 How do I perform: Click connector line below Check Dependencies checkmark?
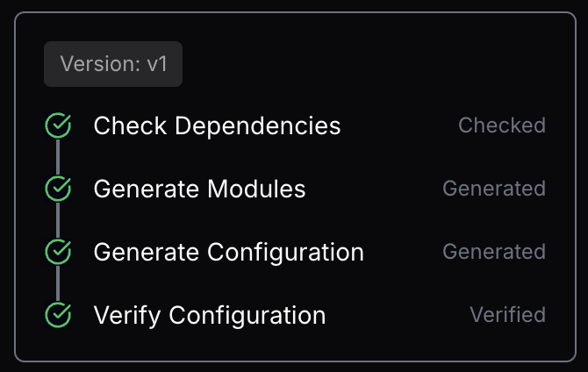[58, 157]
